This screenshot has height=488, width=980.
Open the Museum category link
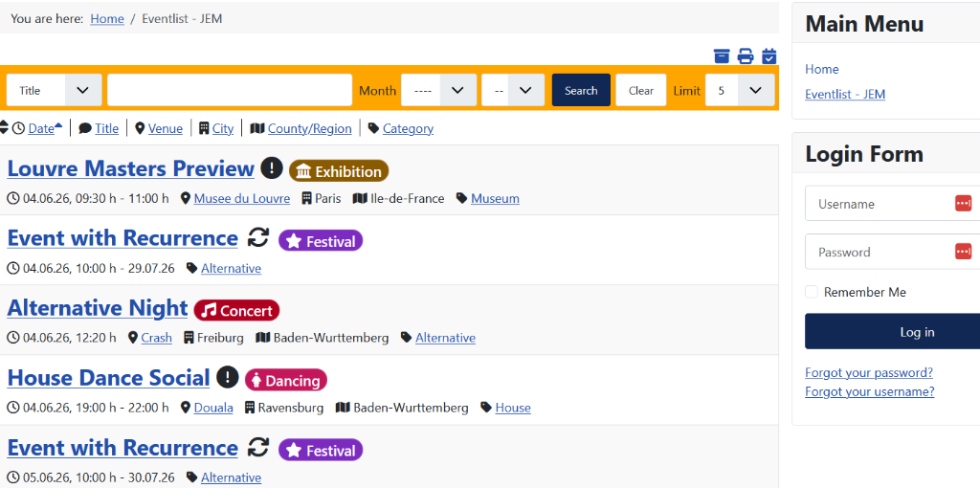pos(495,199)
